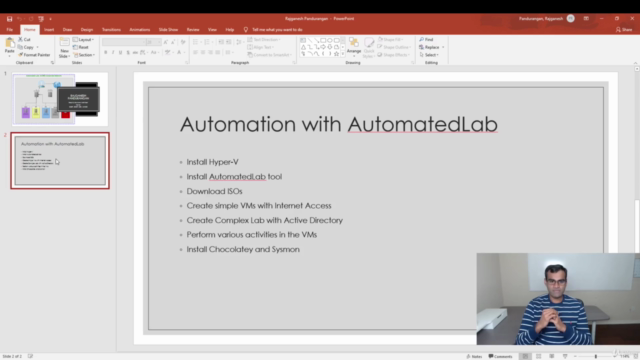Click Replace in the Editing group

click(431, 47)
